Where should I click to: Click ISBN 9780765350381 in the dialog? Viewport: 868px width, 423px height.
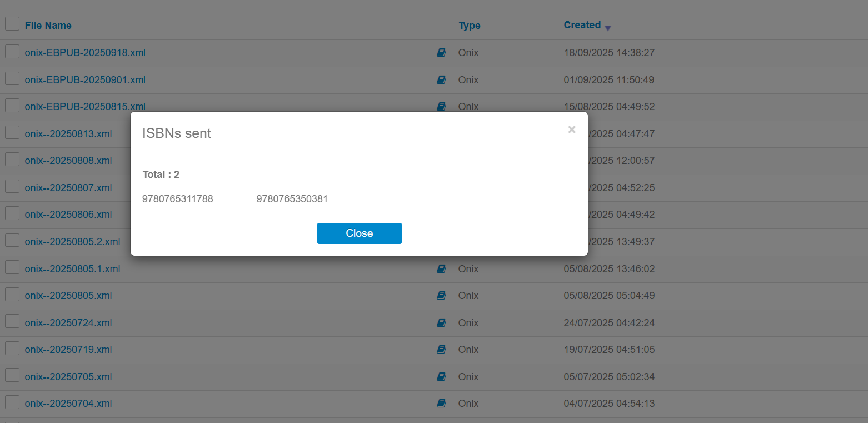(292, 199)
